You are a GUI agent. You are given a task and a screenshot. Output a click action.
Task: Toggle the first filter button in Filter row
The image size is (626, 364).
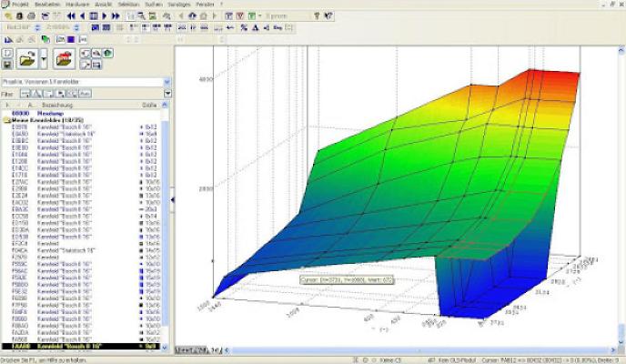point(25,93)
